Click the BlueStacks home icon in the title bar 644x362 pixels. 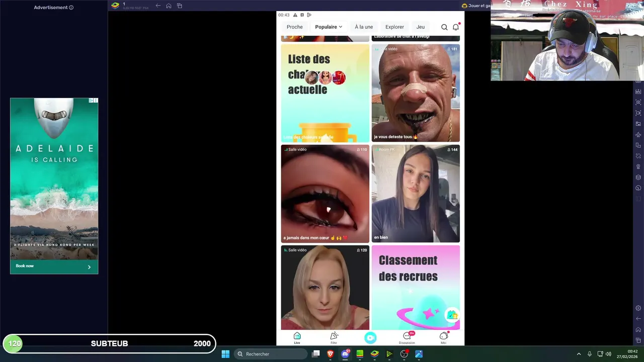(x=169, y=6)
